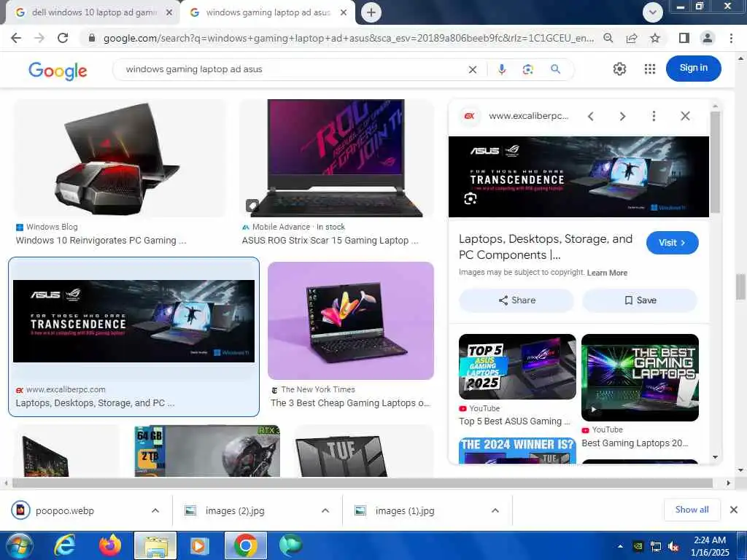Open the taskbar clock and date

[710, 546]
